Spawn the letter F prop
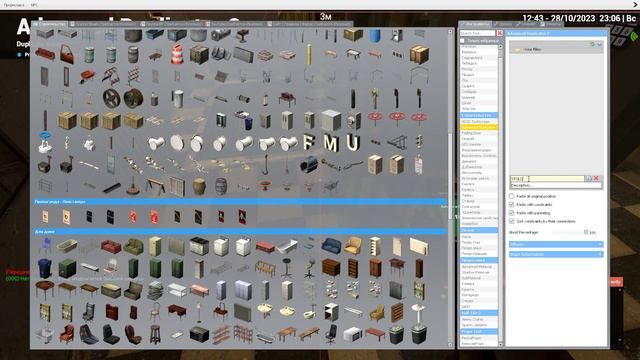 coord(309,143)
